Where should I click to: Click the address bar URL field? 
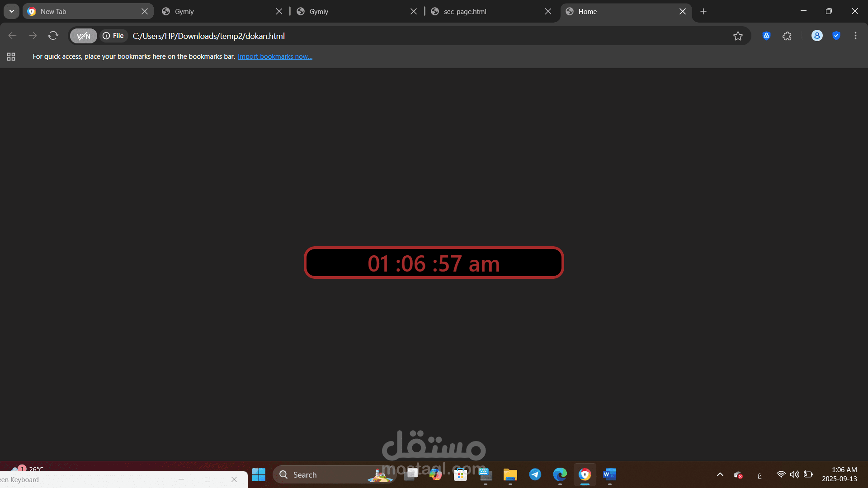pos(407,36)
